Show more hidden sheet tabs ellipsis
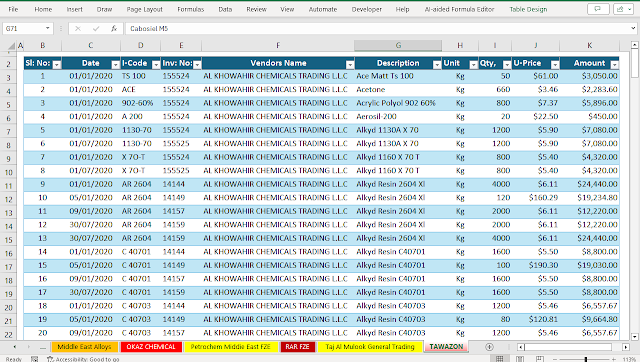The height and width of the screenshot is (362, 640). tap(43, 347)
